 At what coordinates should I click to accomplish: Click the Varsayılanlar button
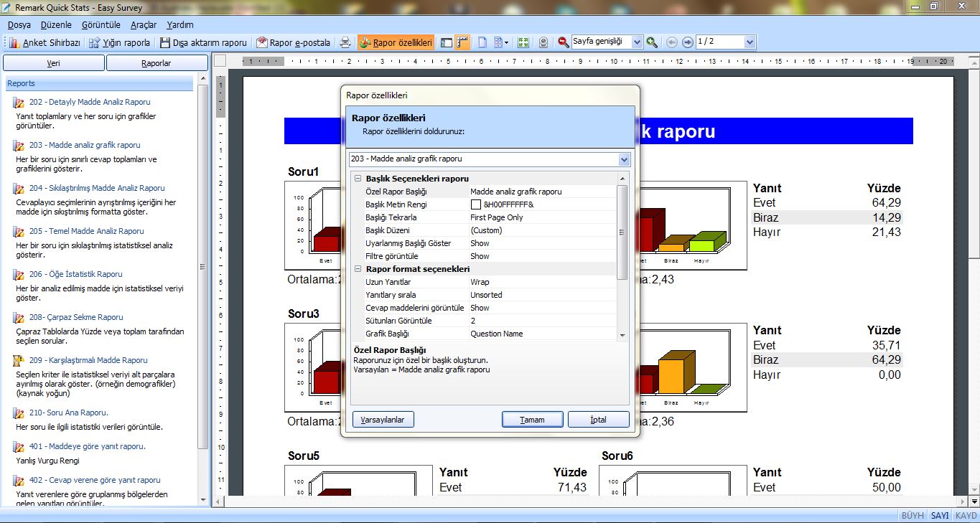383,420
